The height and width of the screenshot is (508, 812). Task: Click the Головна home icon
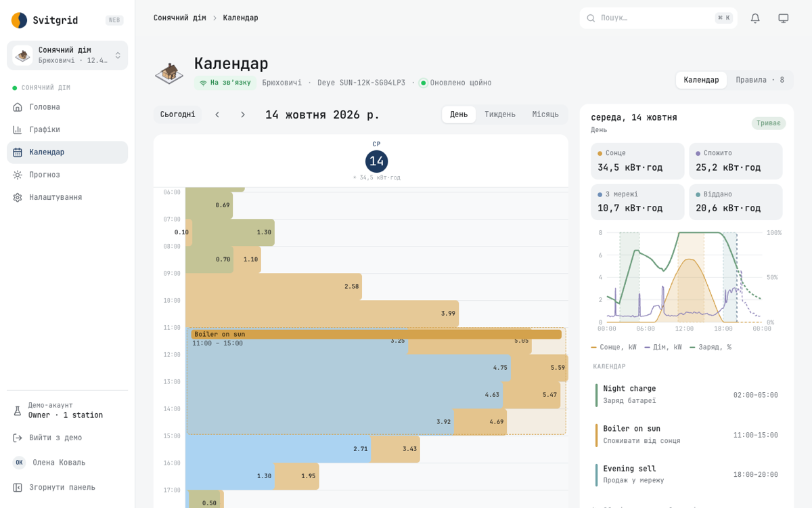[18, 107]
